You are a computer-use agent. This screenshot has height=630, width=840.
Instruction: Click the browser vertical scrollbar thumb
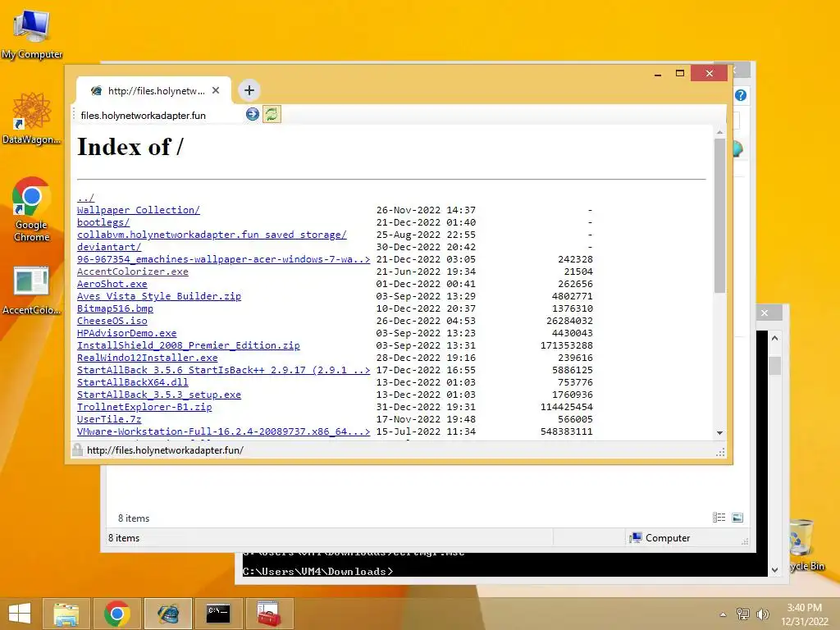pyautogui.click(x=719, y=216)
